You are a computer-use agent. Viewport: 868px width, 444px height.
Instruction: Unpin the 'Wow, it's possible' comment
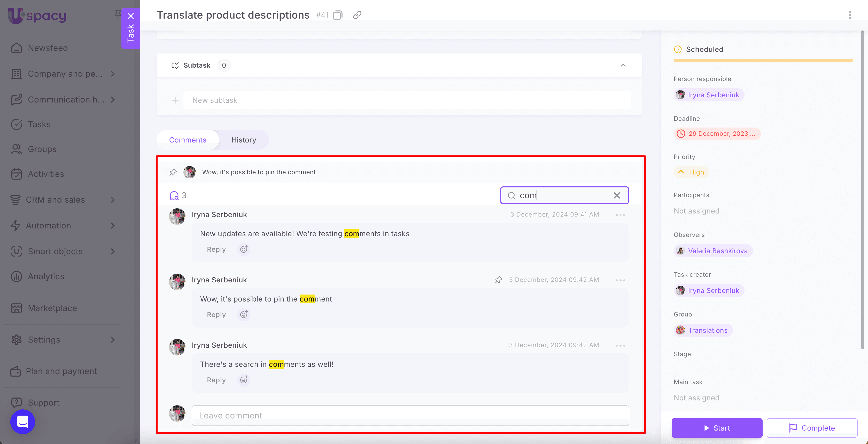pos(498,280)
